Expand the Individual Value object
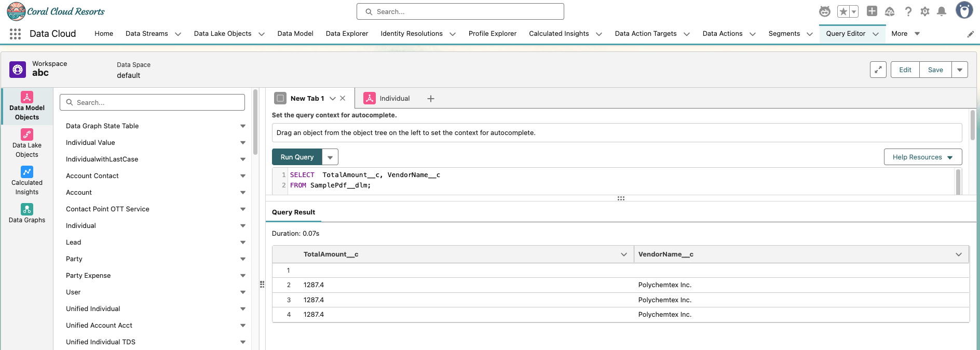Image resolution: width=980 pixels, height=350 pixels. [x=243, y=143]
